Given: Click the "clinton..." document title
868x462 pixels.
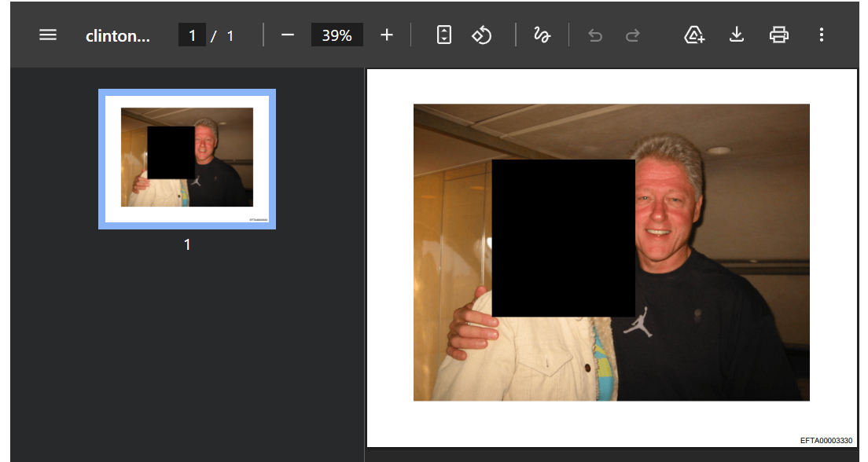Looking at the screenshot, I should coord(117,36).
